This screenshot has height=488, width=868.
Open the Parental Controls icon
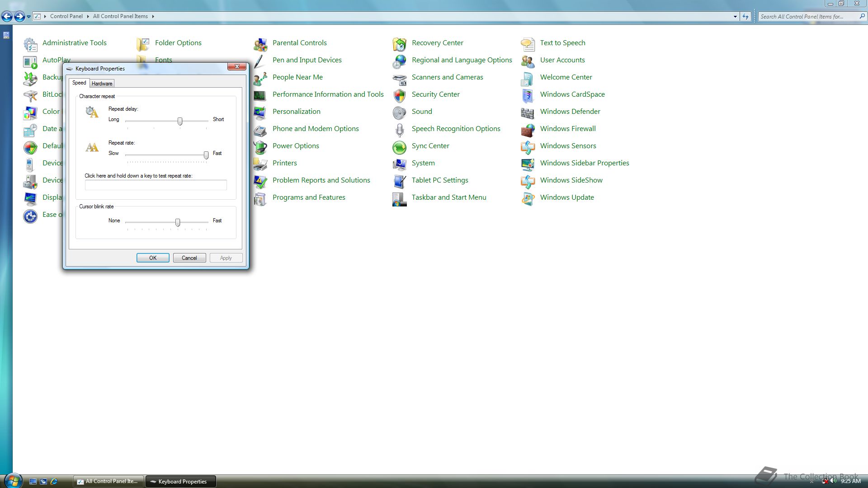coord(260,44)
